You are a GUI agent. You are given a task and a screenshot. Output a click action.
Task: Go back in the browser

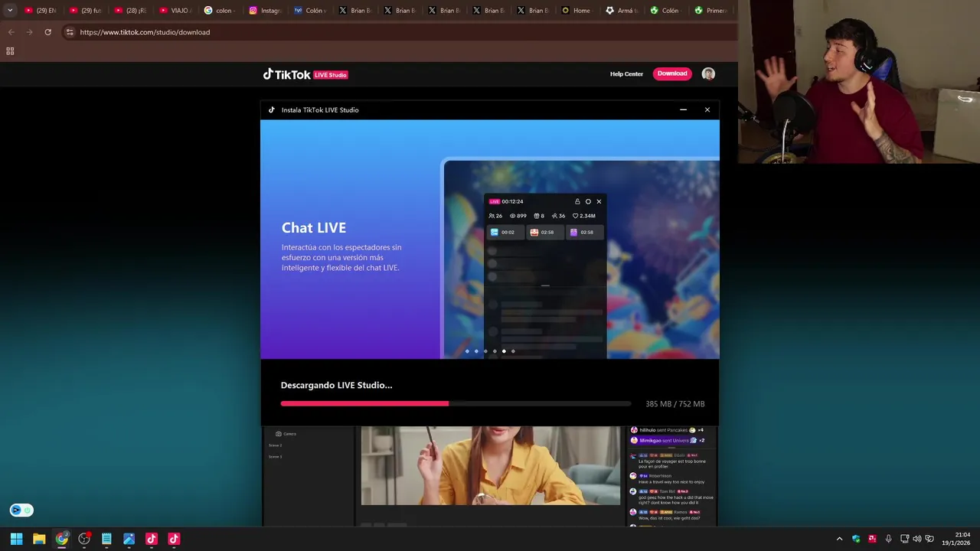[11, 32]
